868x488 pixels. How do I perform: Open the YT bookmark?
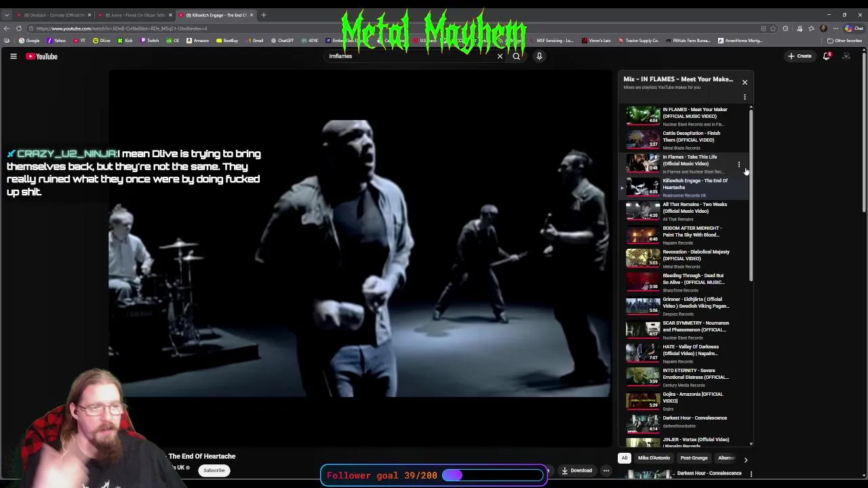coord(80,41)
